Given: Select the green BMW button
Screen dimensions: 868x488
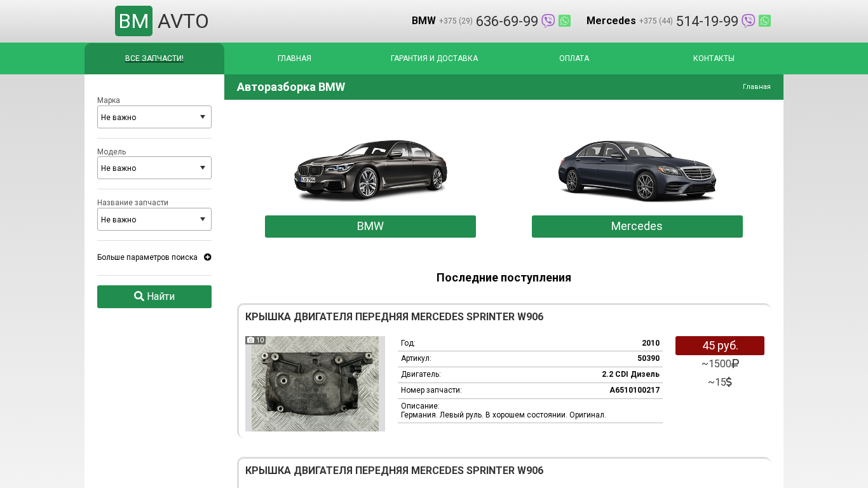Looking at the screenshot, I should (370, 226).
